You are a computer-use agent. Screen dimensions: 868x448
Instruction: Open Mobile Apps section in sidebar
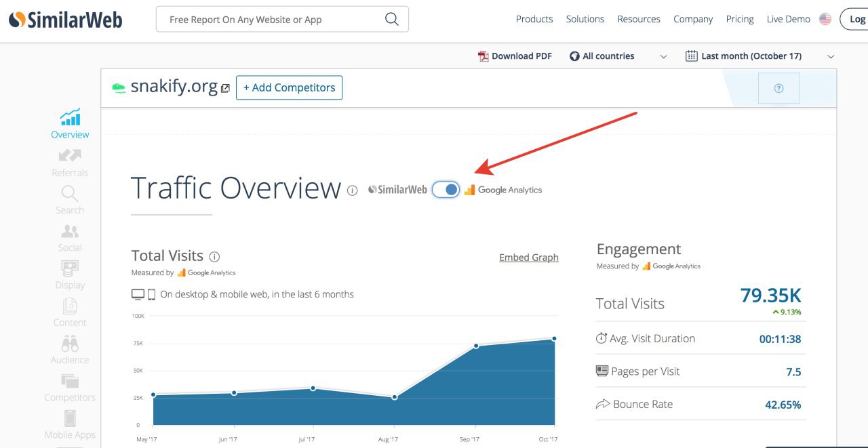(x=70, y=425)
